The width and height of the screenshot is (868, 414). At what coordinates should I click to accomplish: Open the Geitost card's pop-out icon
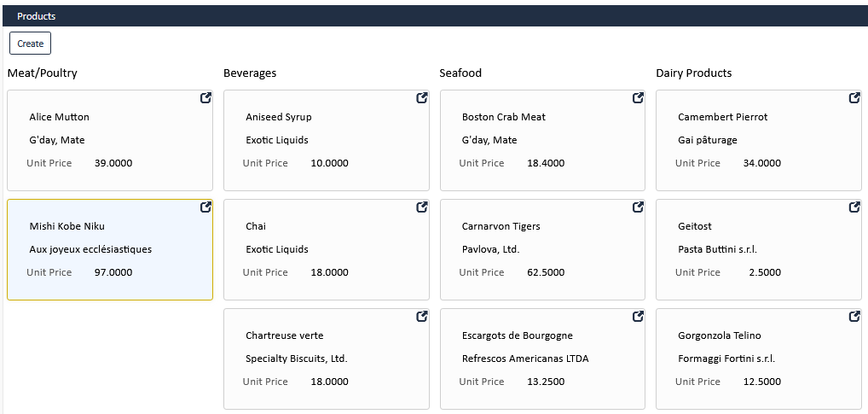[x=855, y=207]
